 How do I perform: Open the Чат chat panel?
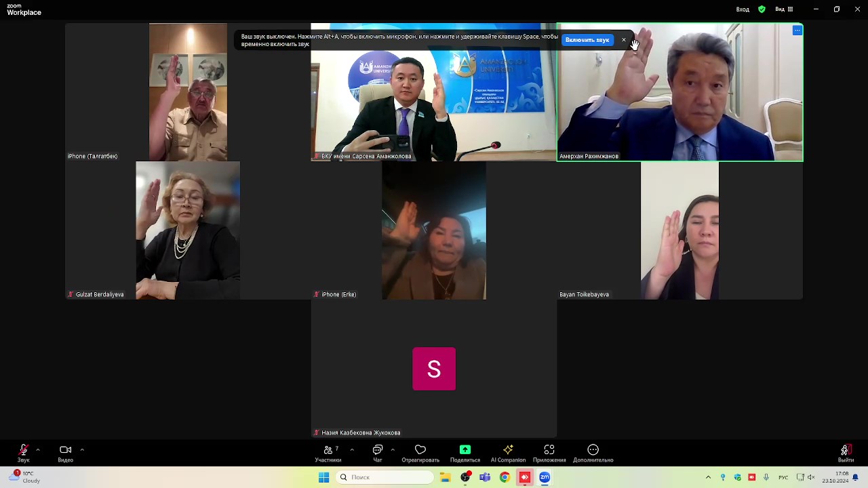coord(378,450)
